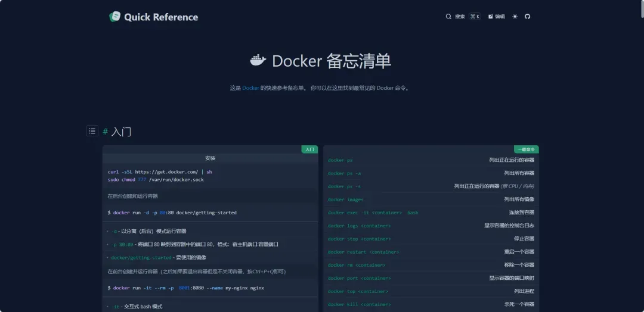
Task: Click the 连接到容器 description
Action: point(522,213)
